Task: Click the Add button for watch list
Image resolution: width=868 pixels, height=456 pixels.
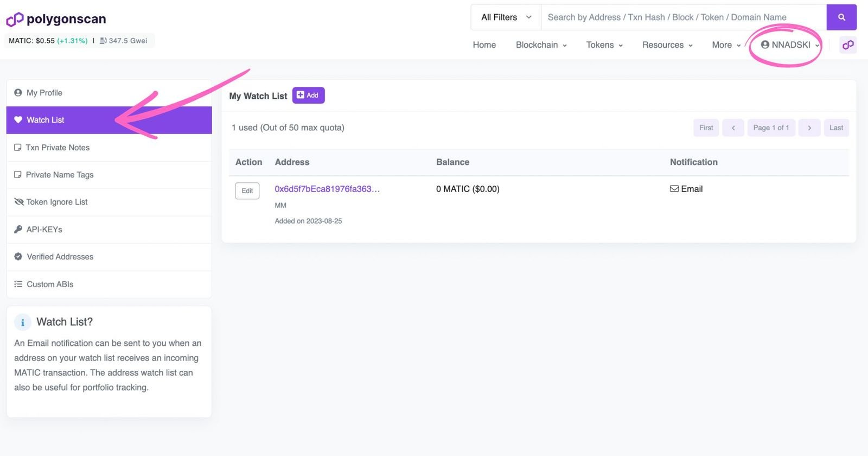Action: [308, 95]
